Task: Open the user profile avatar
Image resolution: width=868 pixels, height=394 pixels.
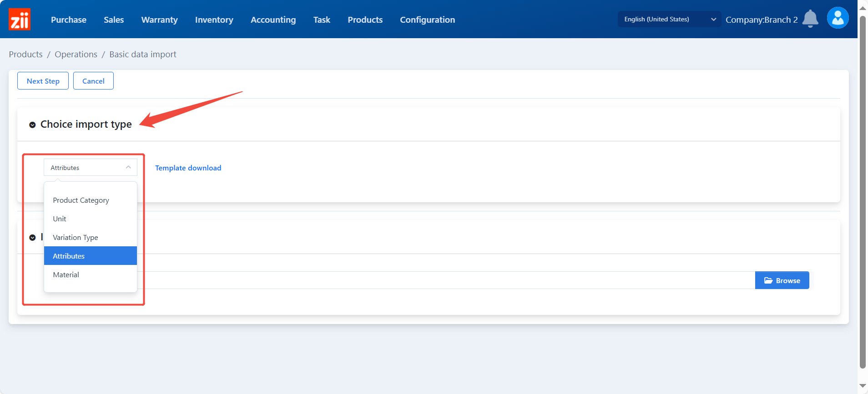Action: tap(838, 18)
